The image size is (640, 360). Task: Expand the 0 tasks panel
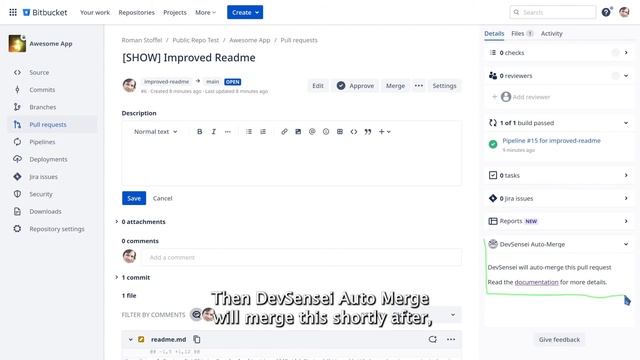626,175
